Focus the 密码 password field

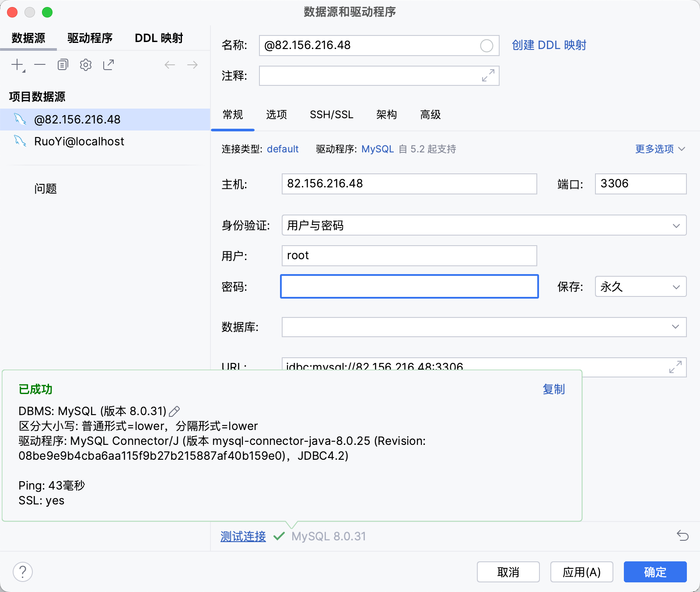click(409, 287)
